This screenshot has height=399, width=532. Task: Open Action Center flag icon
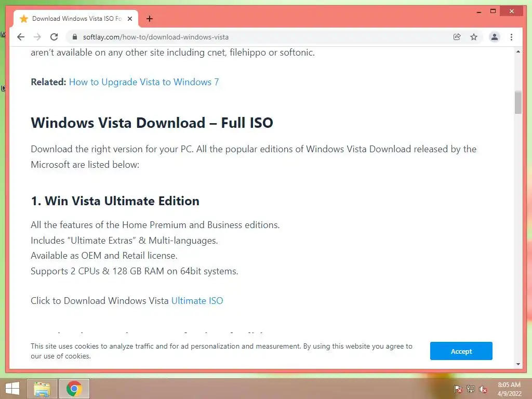458,389
